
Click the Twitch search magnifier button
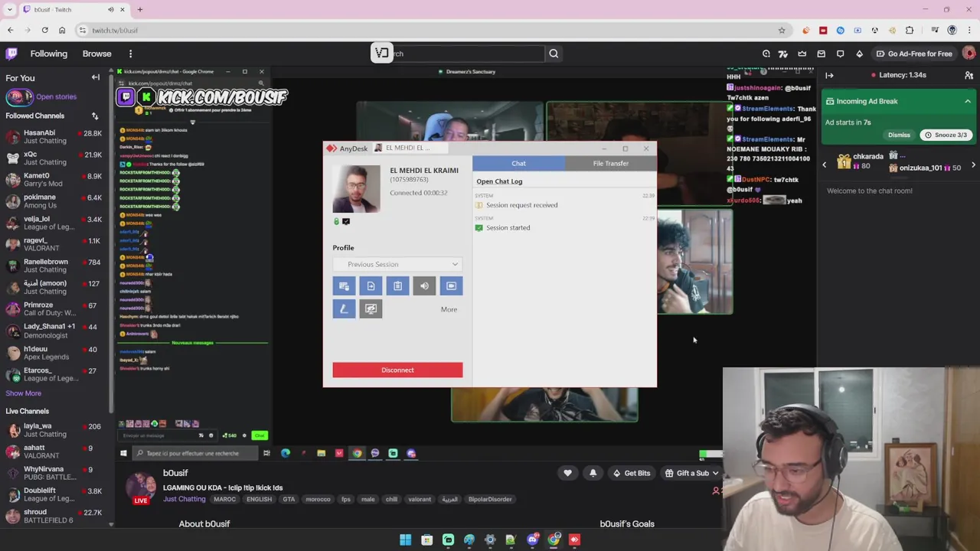coord(554,54)
